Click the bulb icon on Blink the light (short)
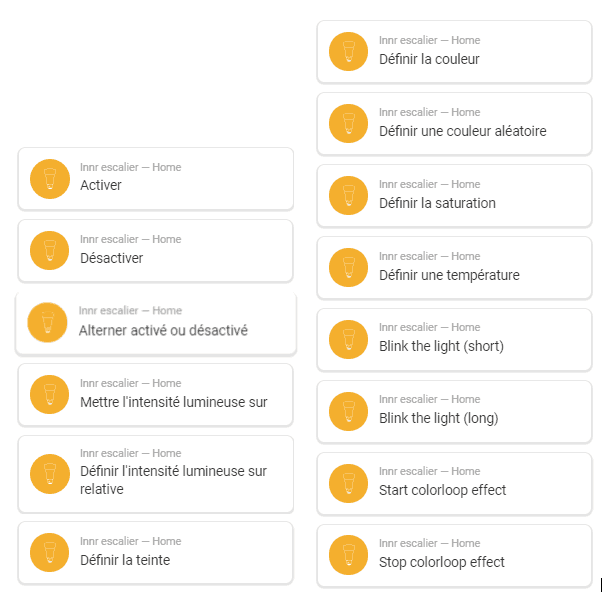This screenshot has height=596, width=604. point(348,338)
